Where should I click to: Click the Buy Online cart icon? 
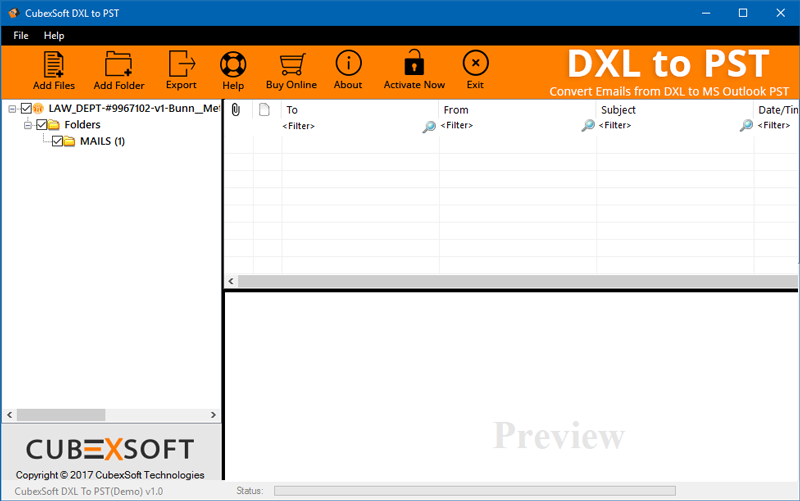tap(292, 64)
